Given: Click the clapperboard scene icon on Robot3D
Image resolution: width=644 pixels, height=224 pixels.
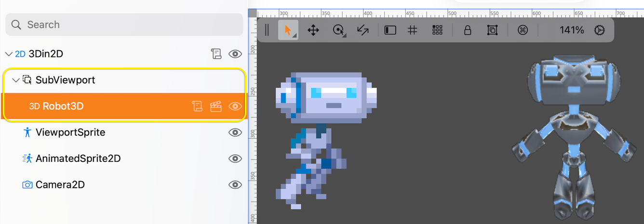Looking at the screenshot, I should pyautogui.click(x=216, y=106).
